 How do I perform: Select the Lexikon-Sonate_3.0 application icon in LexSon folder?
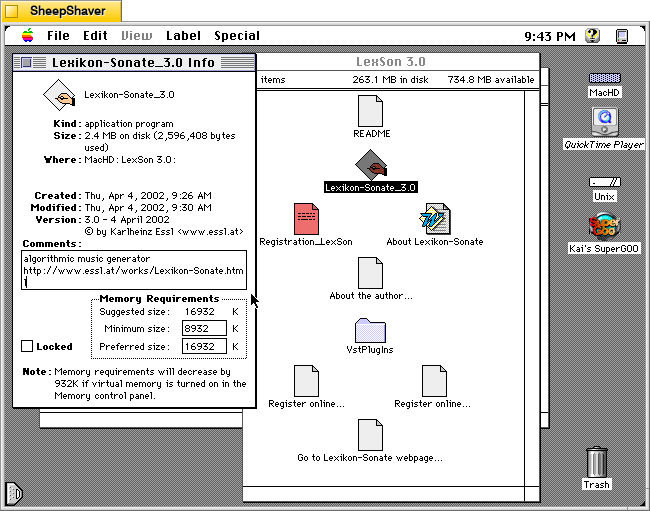coord(371,165)
